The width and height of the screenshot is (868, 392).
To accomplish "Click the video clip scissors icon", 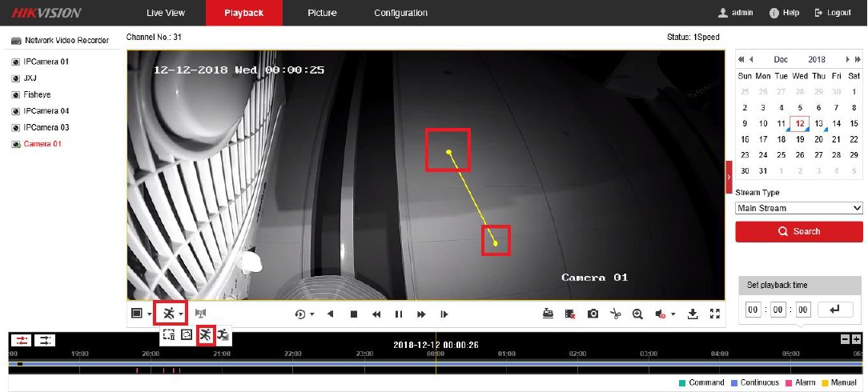I will point(615,314).
